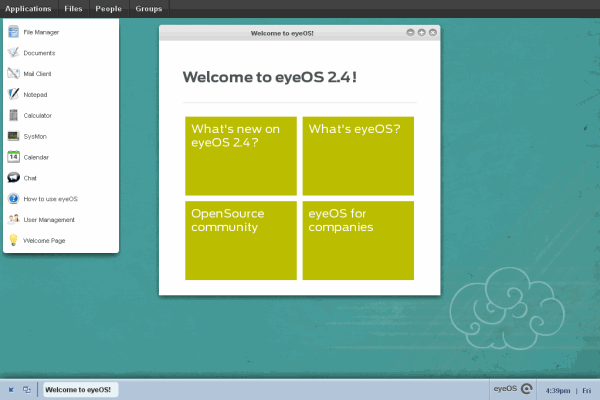Click the 4:39pm clock in taskbar
The width and height of the screenshot is (600, 400).
point(558,390)
